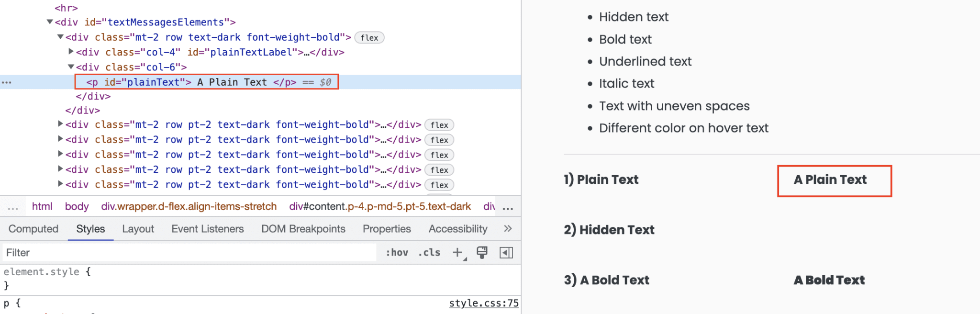Click the breadcrumb overflow ellipsis on the left
Screen dimensions: 980x314
coord(13,207)
